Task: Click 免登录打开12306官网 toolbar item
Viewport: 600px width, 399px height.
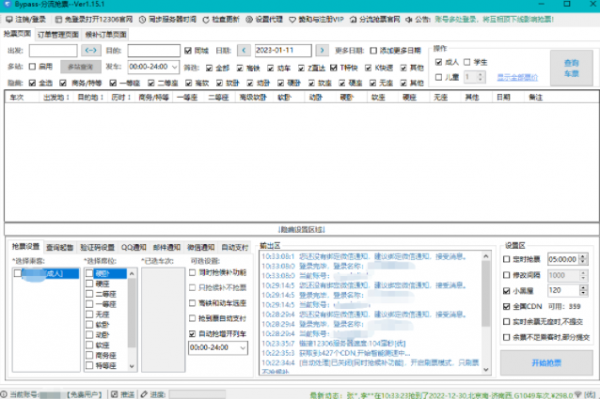Action: [94, 19]
